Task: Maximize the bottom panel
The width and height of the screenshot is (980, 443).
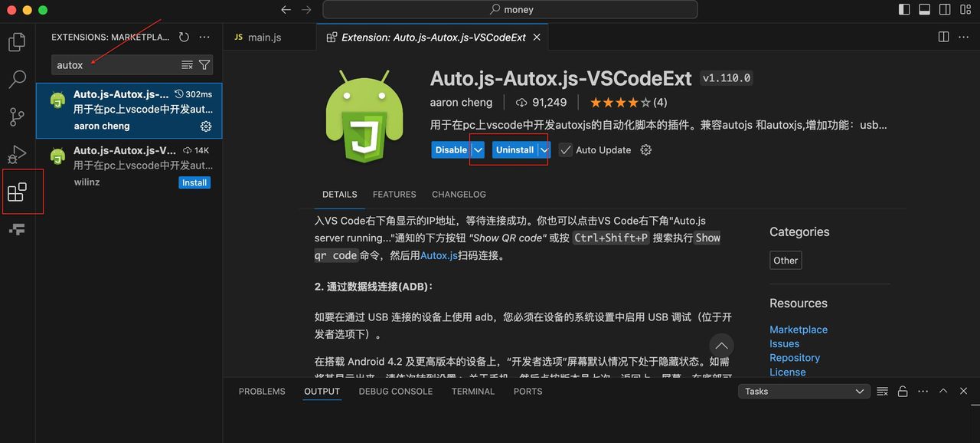Action: [x=943, y=391]
